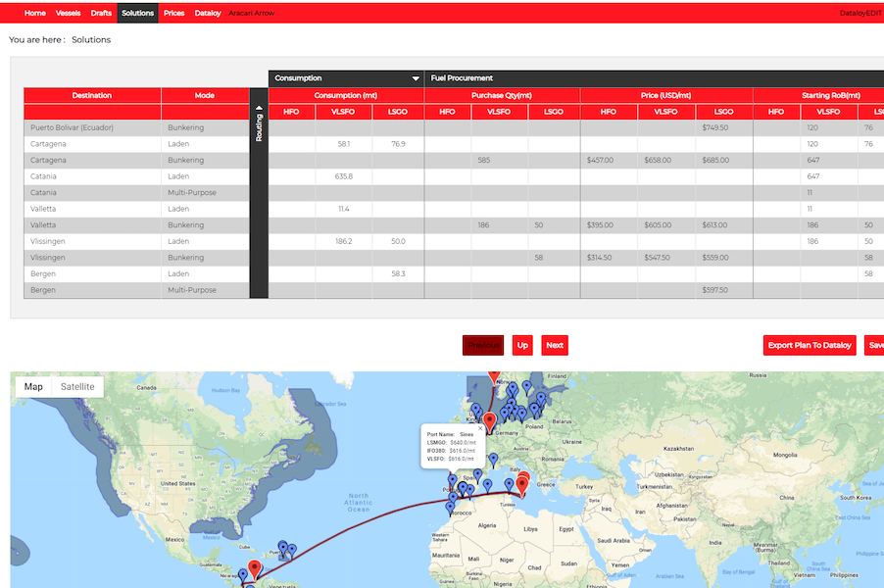The height and width of the screenshot is (588, 884).
Task: Click the 58.3 LSGO consumption value
Action: (398, 273)
